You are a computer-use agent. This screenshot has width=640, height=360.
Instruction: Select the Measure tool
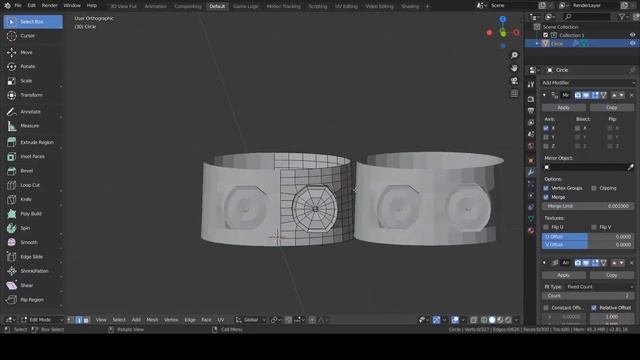[x=33, y=126]
